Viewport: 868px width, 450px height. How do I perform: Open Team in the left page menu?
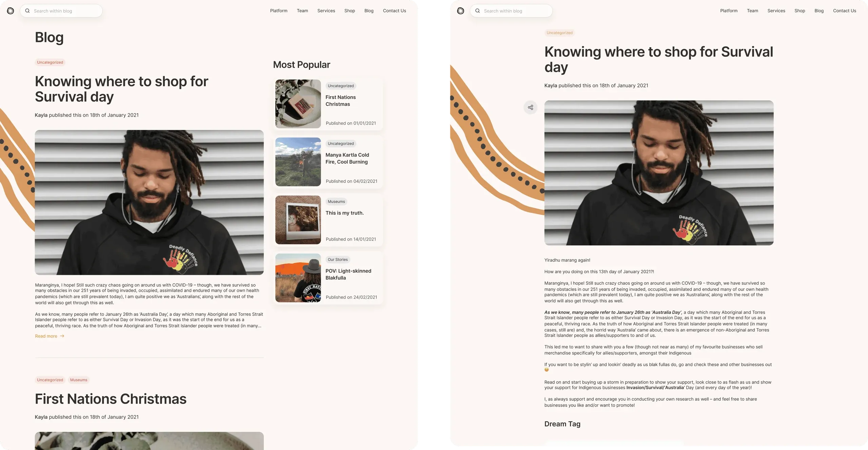pyautogui.click(x=302, y=11)
